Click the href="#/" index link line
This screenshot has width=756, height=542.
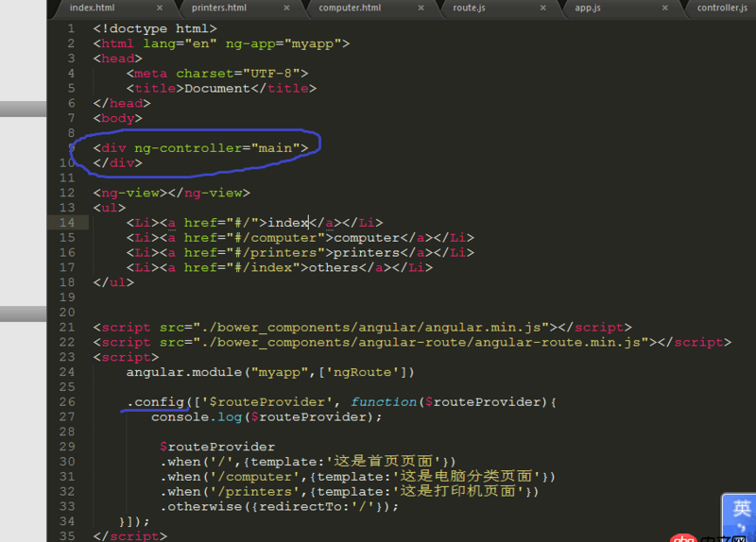point(254,223)
